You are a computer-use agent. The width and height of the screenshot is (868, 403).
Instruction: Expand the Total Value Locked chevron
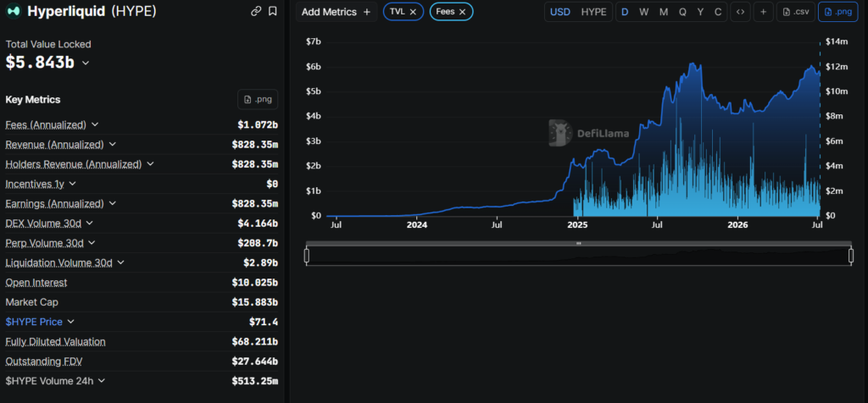(86, 63)
